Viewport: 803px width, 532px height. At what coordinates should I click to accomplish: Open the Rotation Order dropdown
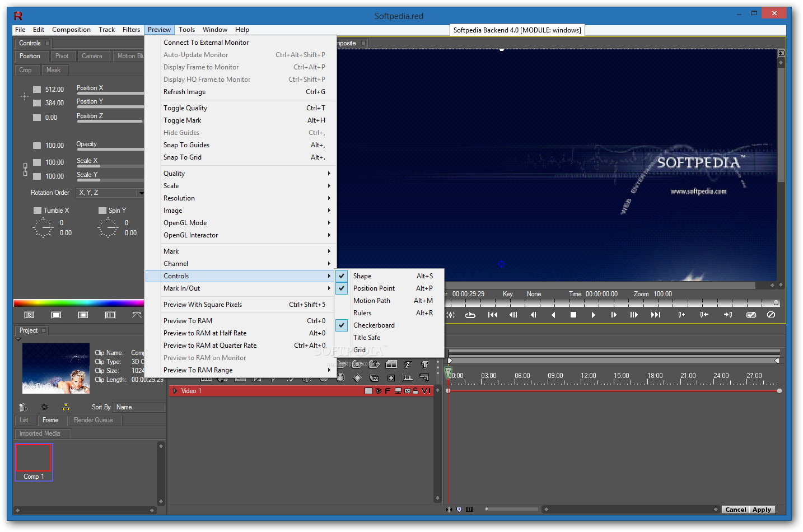click(x=110, y=193)
